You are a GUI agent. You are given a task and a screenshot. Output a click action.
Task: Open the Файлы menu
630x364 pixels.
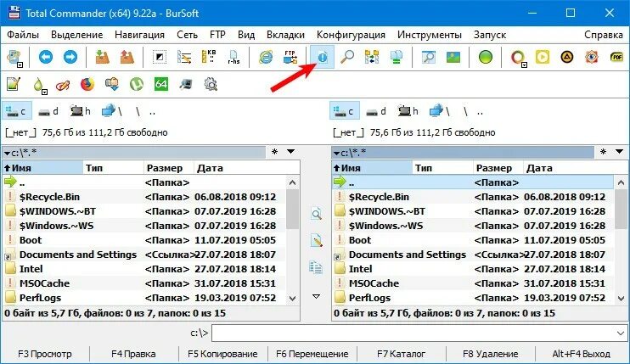(x=23, y=35)
